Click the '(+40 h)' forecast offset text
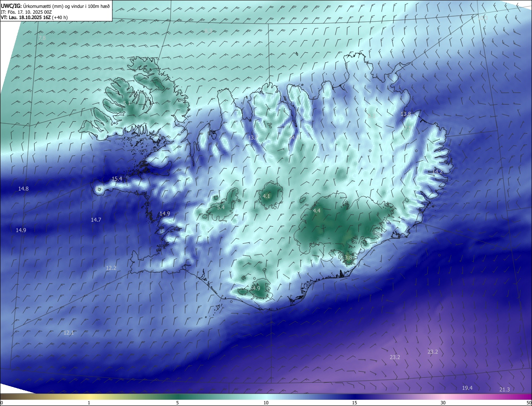 [x=60, y=18]
